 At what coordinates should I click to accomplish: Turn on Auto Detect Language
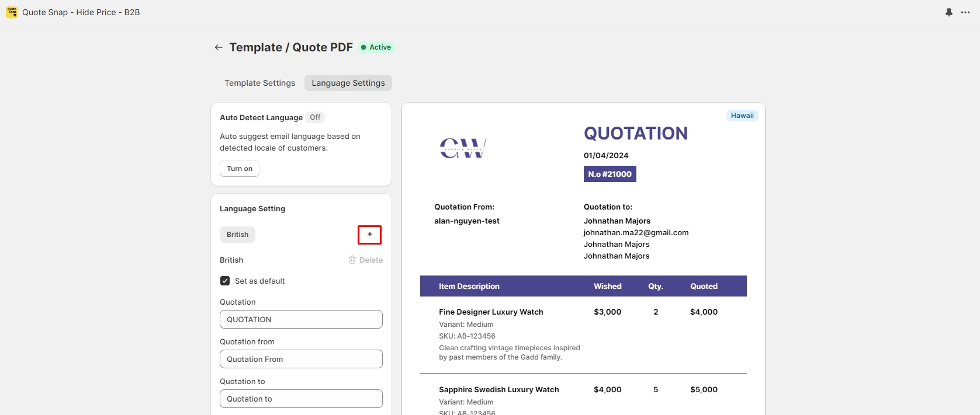pos(240,169)
